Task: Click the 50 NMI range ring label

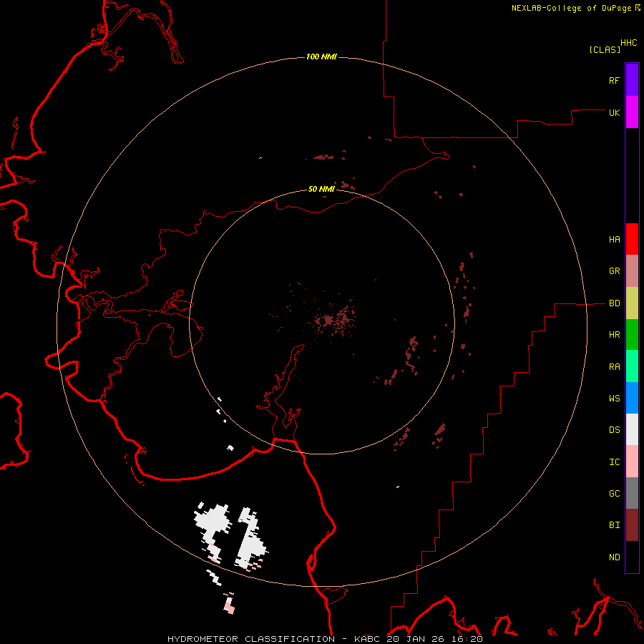Action: (x=321, y=189)
